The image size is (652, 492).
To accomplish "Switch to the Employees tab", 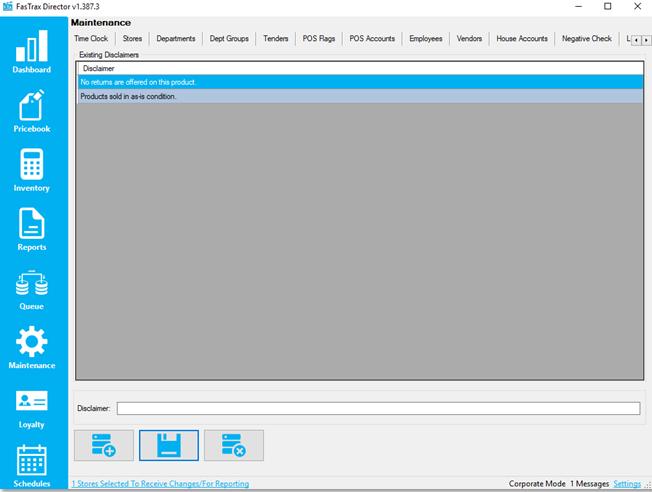I will (x=426, y=39).
